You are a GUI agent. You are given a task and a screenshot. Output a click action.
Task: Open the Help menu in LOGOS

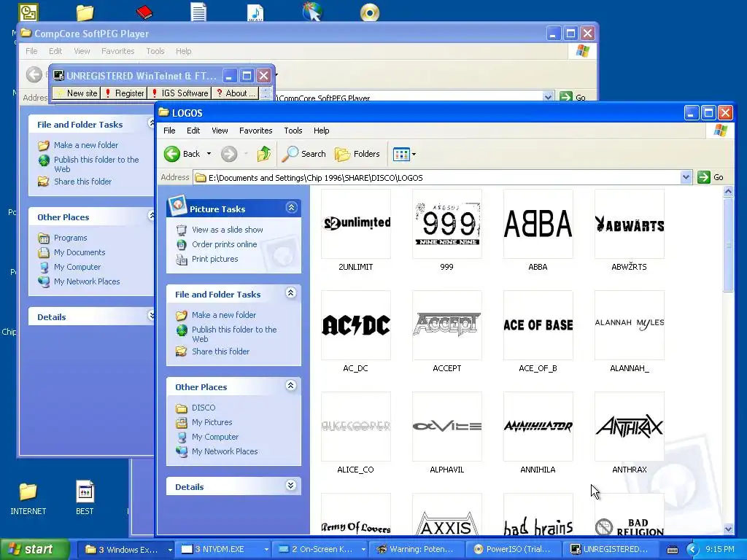321,131
